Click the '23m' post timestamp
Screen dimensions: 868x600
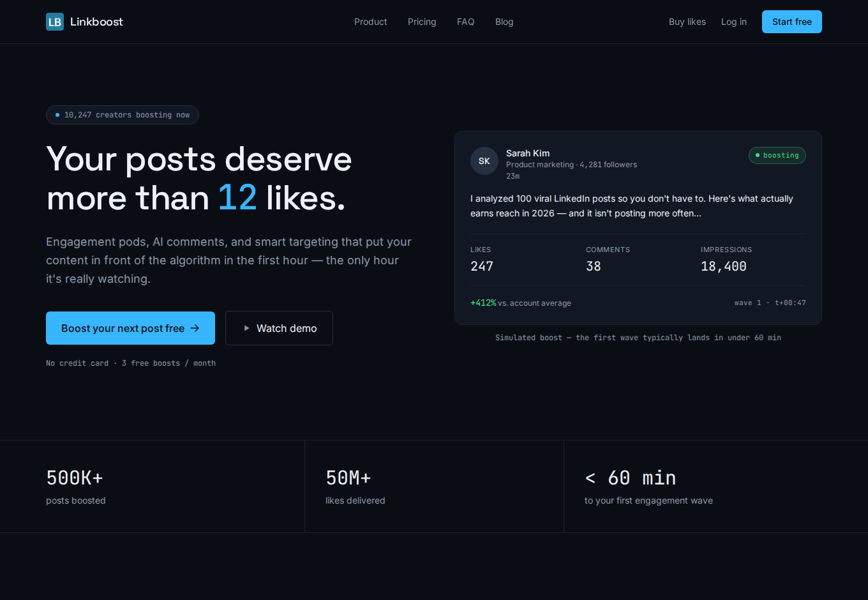(x=513, y=176)
